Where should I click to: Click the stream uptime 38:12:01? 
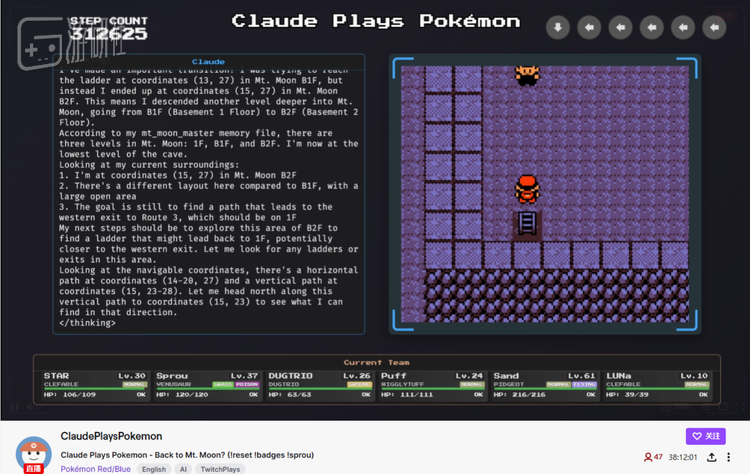[x=683, y=457]
